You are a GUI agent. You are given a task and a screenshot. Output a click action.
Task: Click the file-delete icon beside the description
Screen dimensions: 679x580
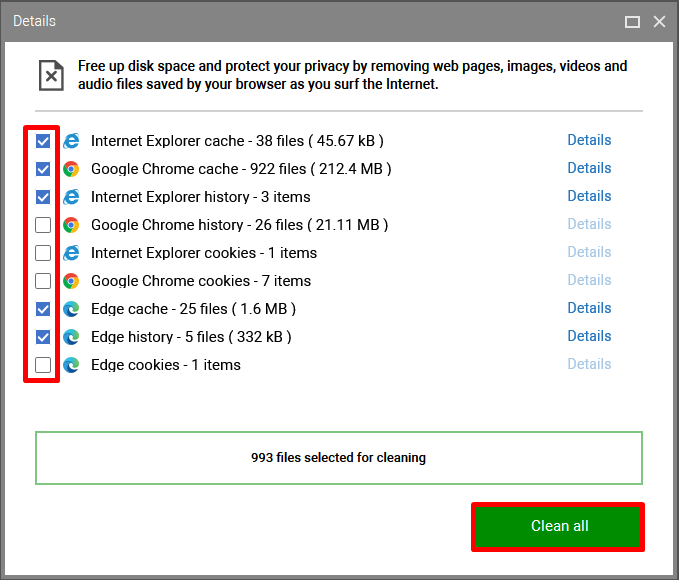[x=52, y=75]
